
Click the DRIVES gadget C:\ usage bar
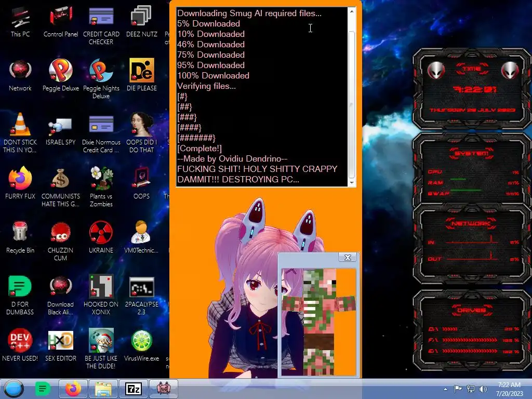(x=450, y=329)
